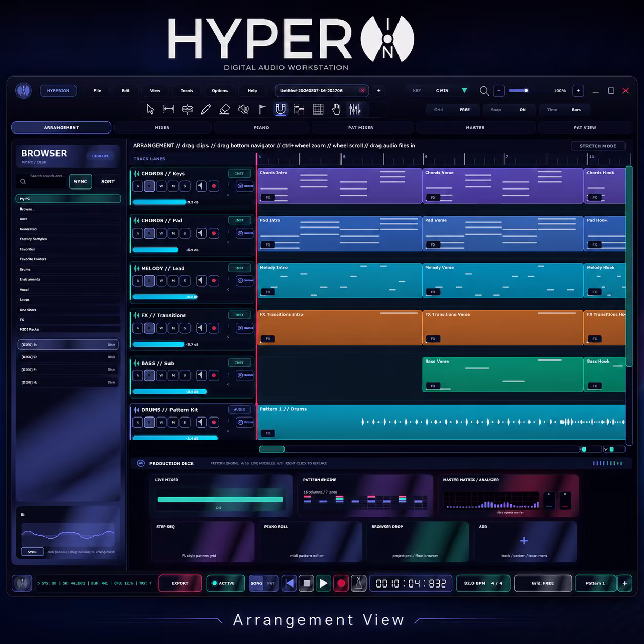This screenshot has width=644, height=644.
Task: Open the Options menu
Action: (219, 91)
